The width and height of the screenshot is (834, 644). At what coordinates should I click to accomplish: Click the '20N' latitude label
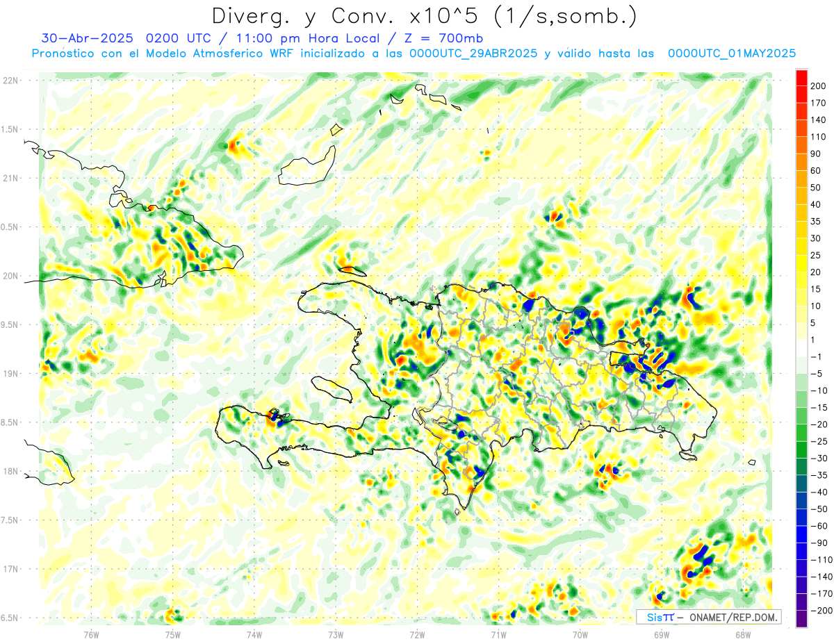[10, 276]
